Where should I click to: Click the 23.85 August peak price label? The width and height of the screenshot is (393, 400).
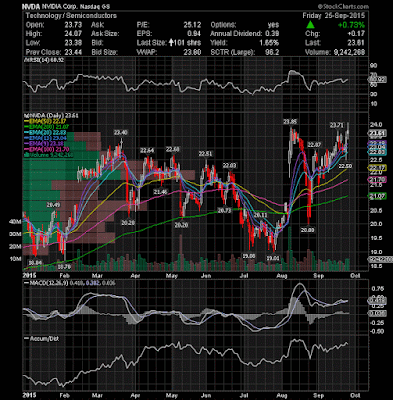pos(290,122)
